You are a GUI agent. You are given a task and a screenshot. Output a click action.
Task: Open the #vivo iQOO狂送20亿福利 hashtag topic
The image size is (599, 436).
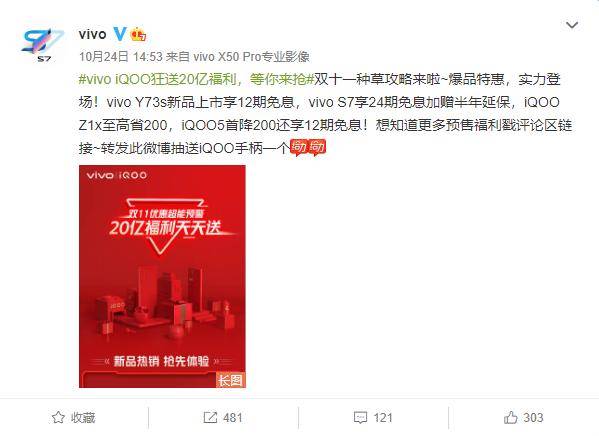click(196, 79)
